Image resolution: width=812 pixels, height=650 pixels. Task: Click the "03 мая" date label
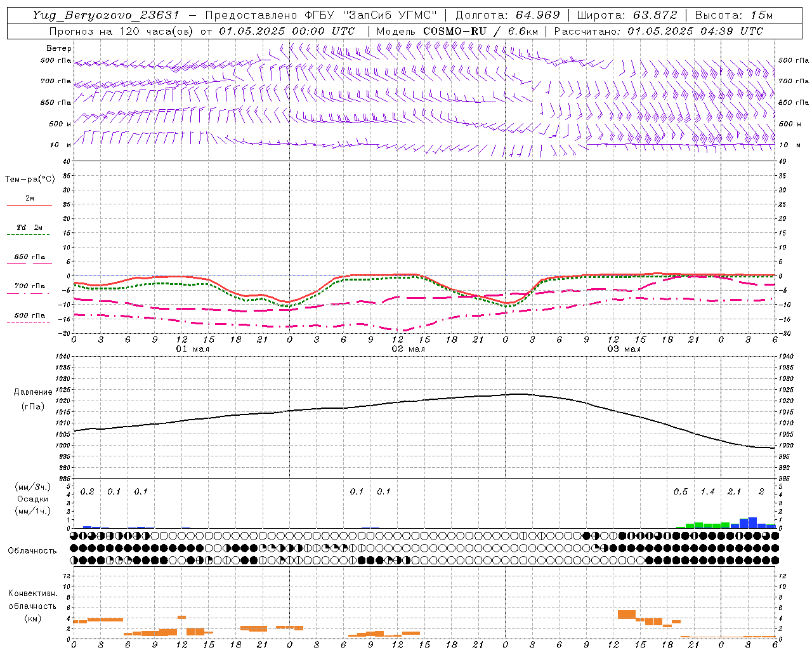point(624,349)
